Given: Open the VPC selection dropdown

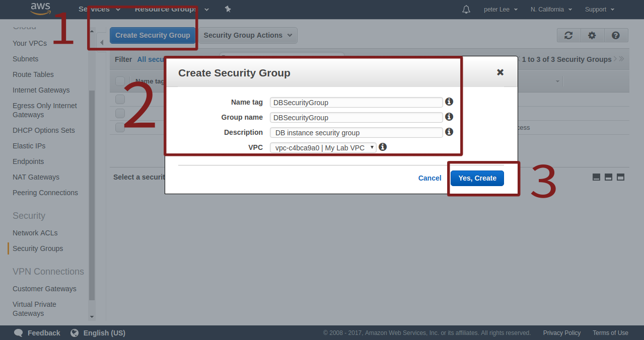Looking at the screenshot, I should (323, 148).
